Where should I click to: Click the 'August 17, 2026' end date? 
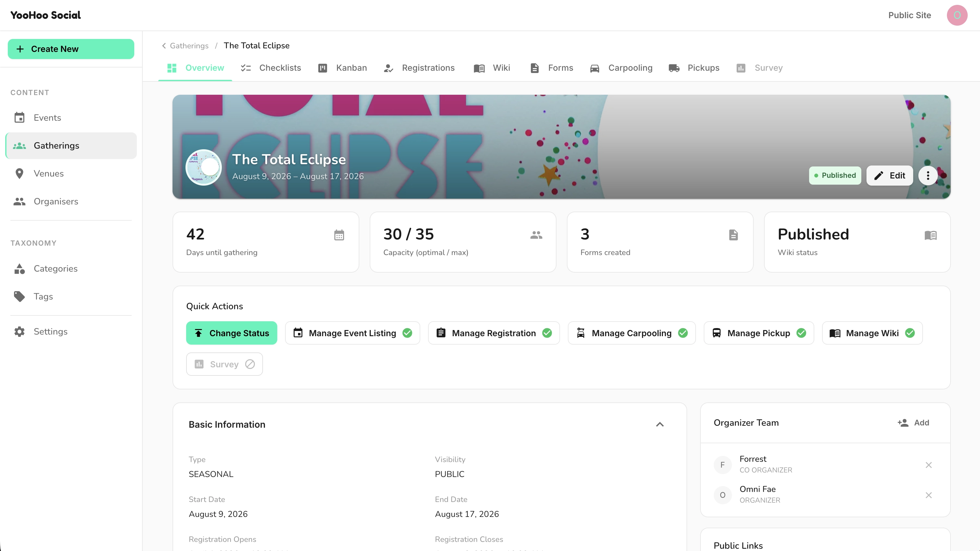467,514
